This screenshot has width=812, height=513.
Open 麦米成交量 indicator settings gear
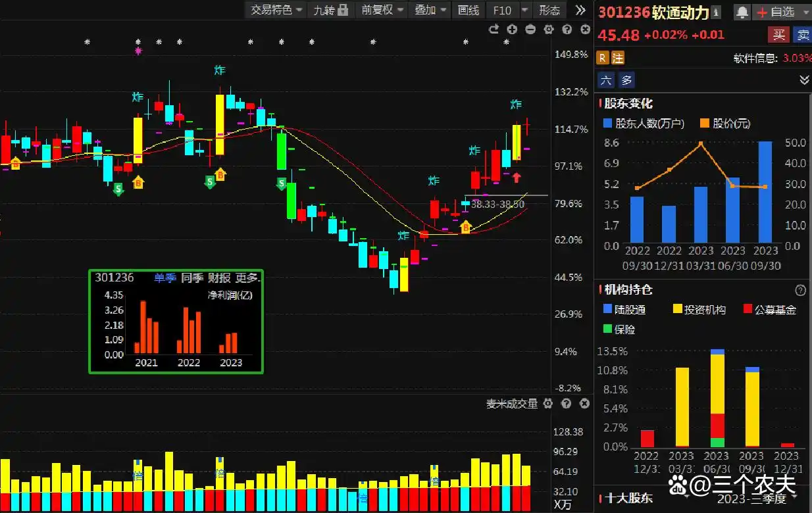[x=548, y=404]
